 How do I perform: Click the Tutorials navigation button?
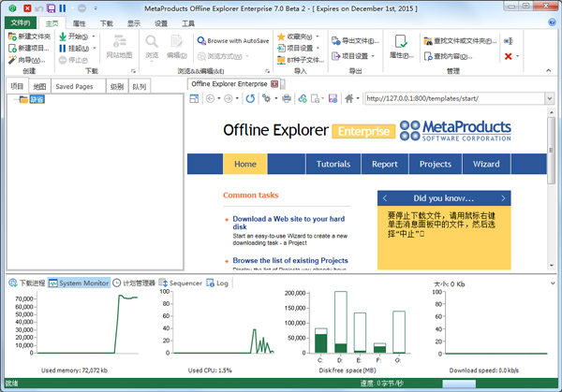click(x=333, y=164)
